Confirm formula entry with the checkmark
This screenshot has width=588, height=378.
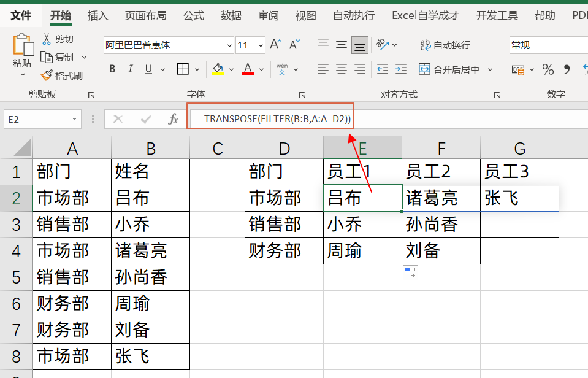point(145,120)
